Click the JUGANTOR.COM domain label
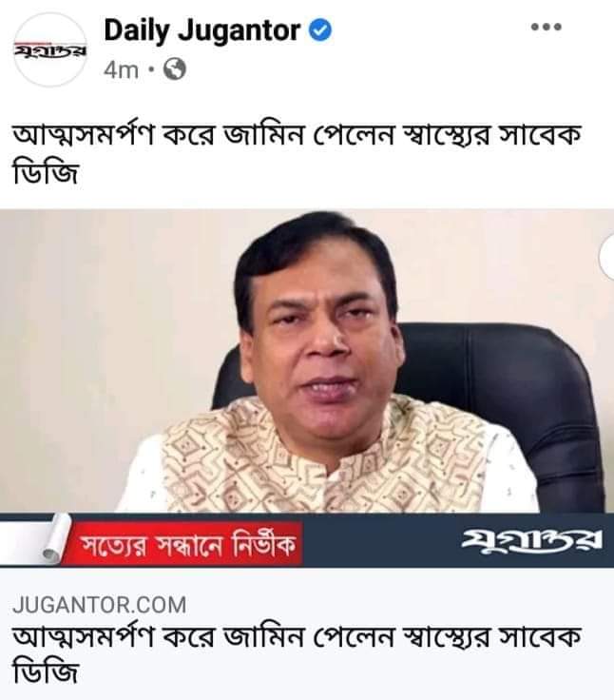 pyautogui.click(x=99, y=605)
